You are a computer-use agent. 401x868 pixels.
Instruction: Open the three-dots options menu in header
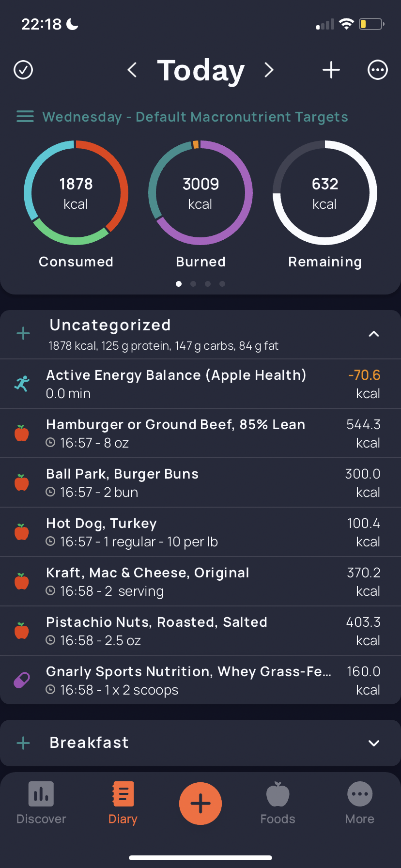click(x=378, y=70)
